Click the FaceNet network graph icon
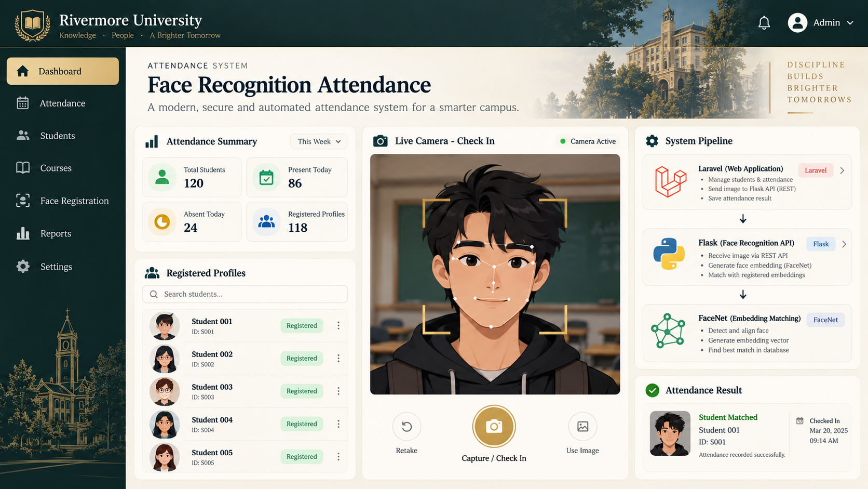The width and height of the screenshot is (868, 489). pos(669,331)
